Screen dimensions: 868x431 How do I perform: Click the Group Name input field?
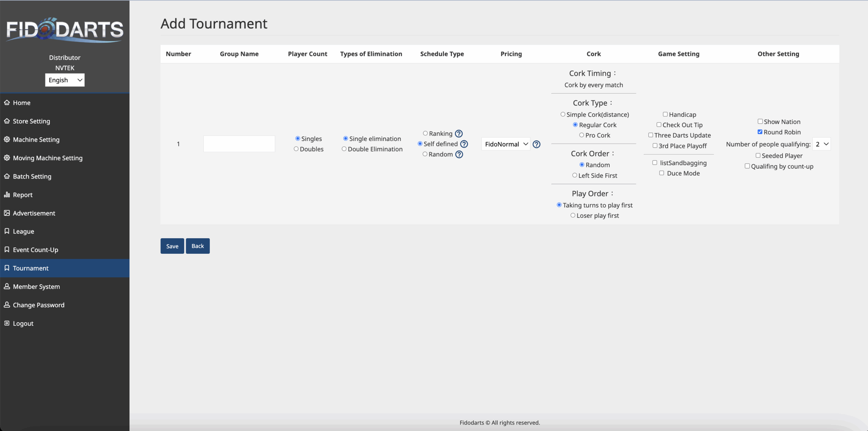click(239, 144)
